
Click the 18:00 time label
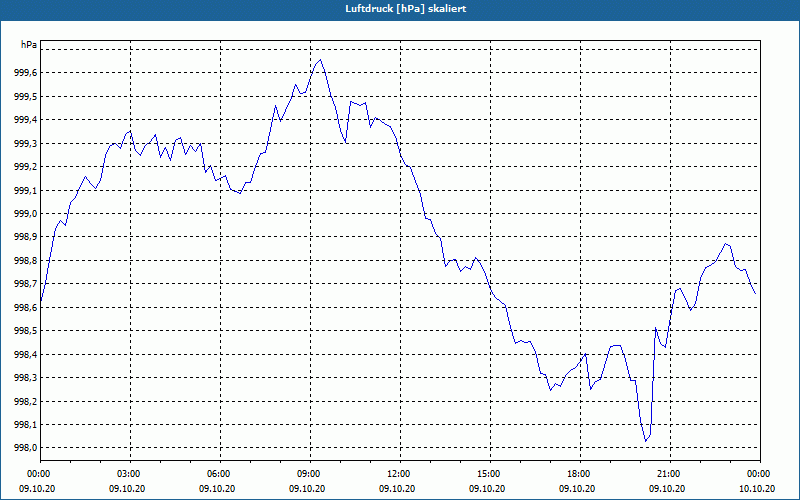580,474
